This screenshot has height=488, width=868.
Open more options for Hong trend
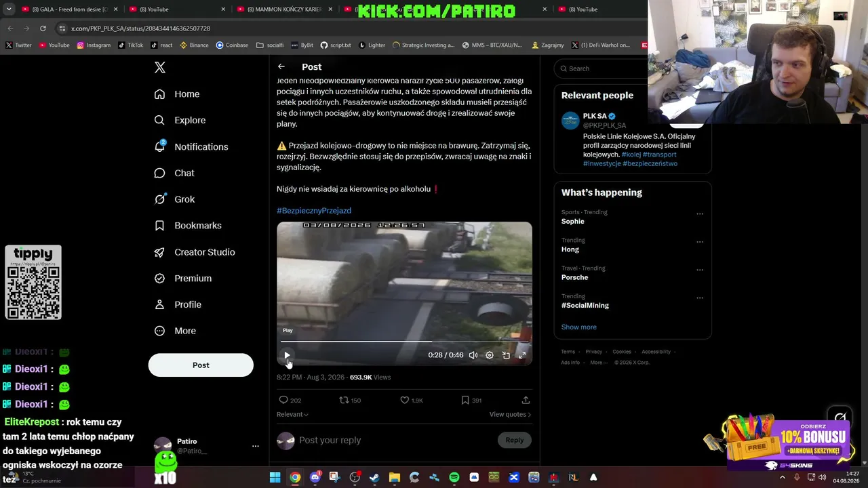pyautogui.click(x=700, y=241)
